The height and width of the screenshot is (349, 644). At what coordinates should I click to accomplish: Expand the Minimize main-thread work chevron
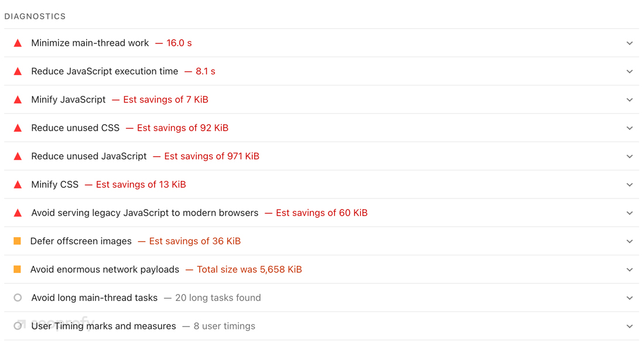pos(629,43)
